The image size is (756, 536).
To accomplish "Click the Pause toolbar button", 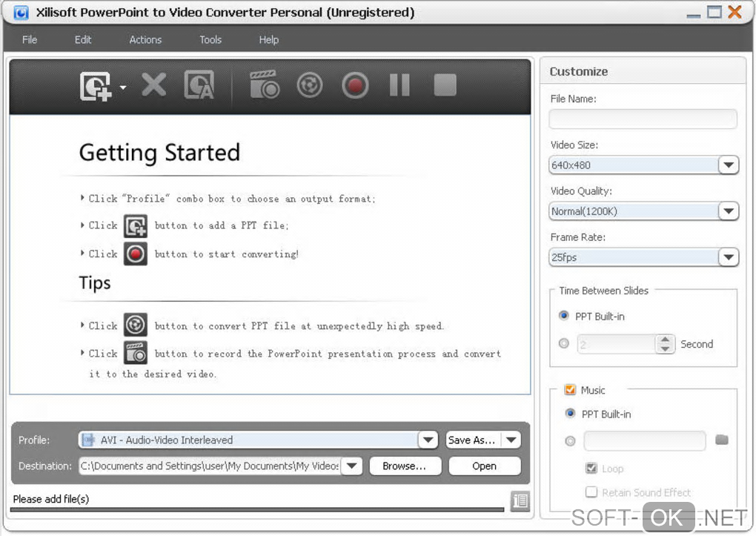I will tap(399, 85).
